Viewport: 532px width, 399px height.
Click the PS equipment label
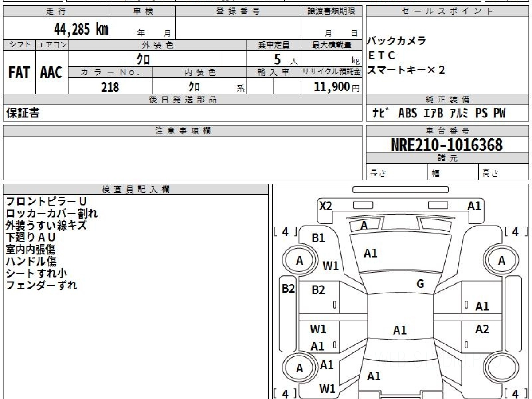482,113
